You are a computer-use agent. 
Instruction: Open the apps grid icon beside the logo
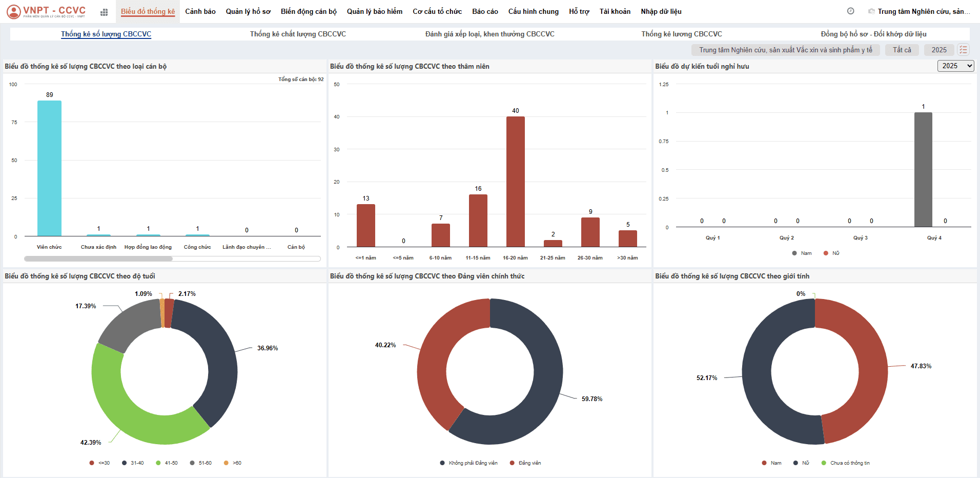(104, 12)
